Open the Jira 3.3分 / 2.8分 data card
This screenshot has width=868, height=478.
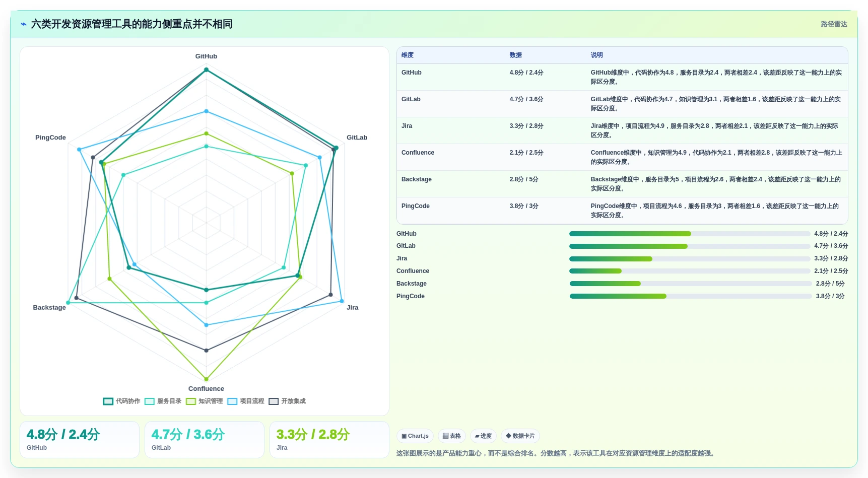[329, 440]
